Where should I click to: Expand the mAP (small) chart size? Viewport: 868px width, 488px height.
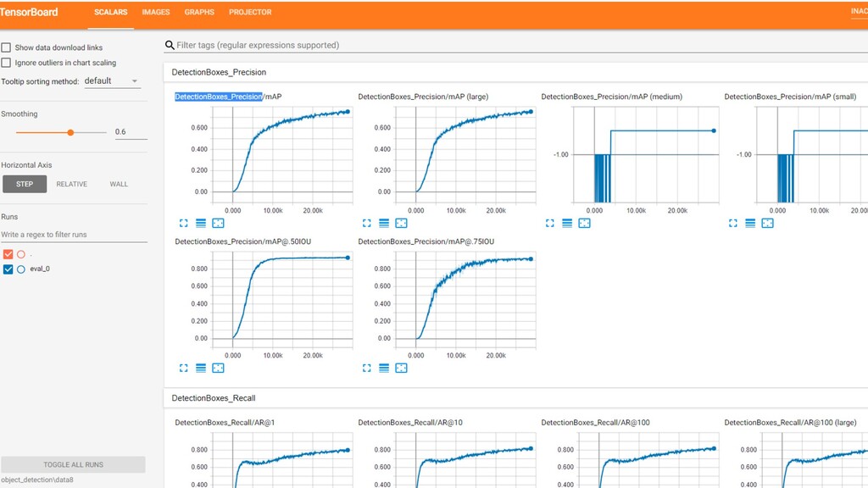[x=733, y=223]
